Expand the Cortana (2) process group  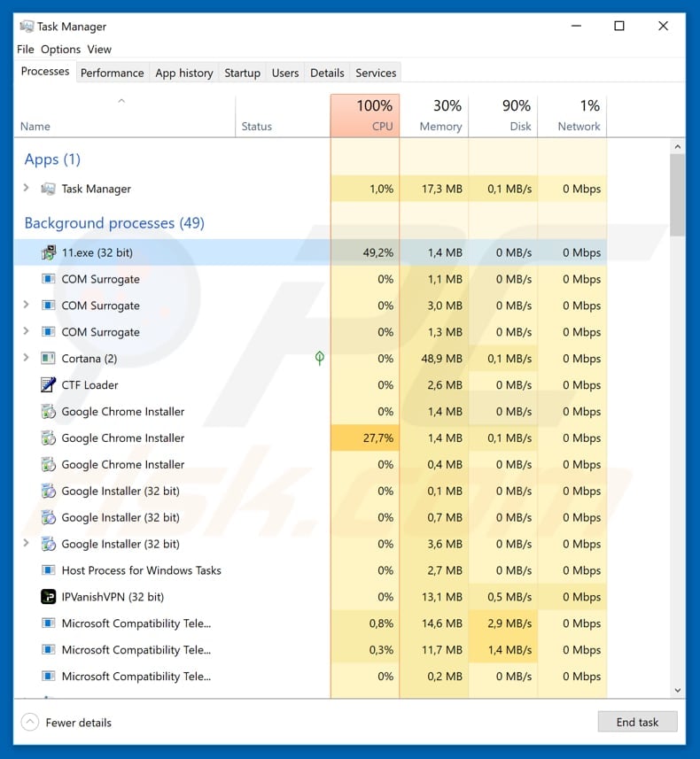[27, 358]
